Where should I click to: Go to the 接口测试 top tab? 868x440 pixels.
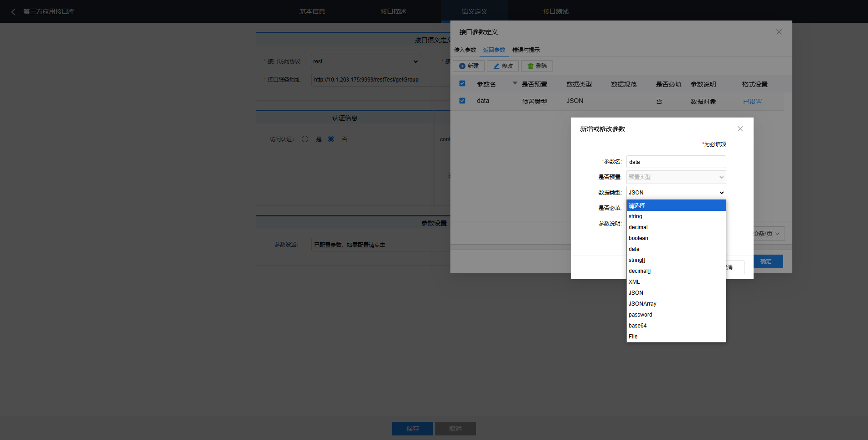pyautogui.click(x=555, y=11)
